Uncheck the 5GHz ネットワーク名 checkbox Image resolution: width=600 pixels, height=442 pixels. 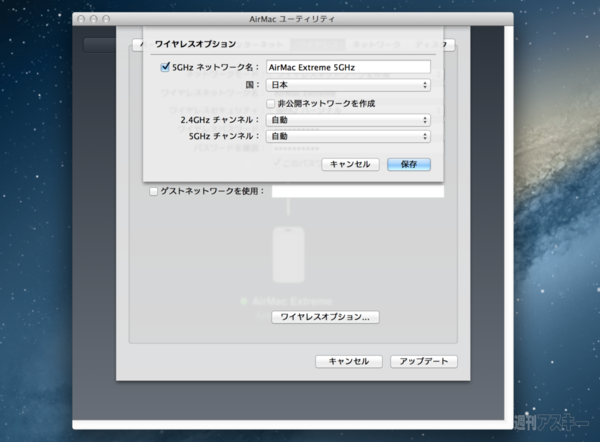165,67
